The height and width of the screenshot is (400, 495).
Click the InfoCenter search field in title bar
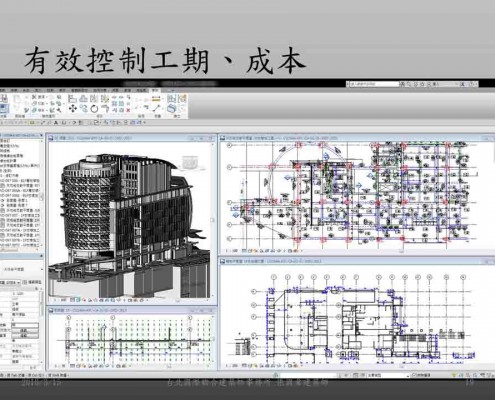[x=373, y=84]
